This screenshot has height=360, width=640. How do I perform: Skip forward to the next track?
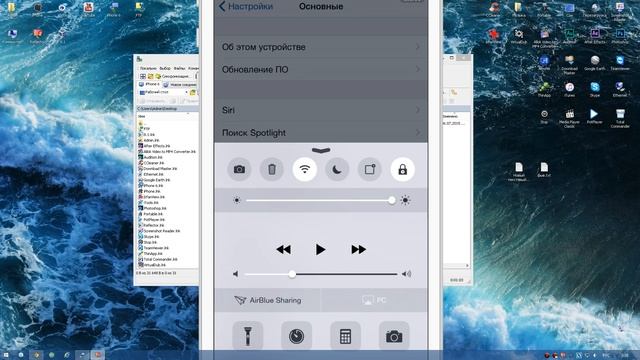coord(358,249)
